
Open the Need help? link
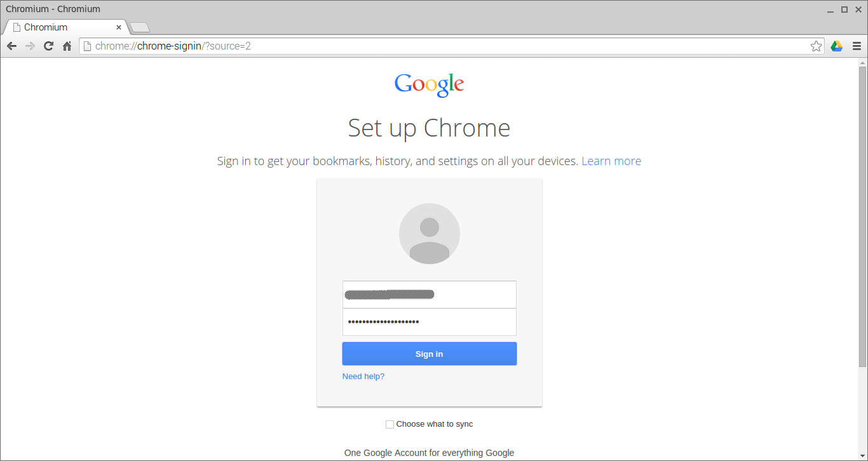(363, 377)
